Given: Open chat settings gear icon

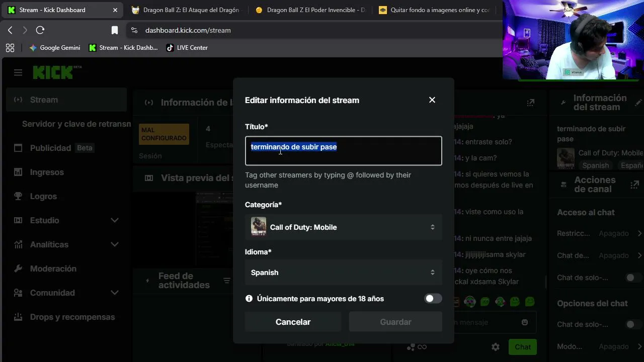Looking at the screenshot, I should point(496,347).
